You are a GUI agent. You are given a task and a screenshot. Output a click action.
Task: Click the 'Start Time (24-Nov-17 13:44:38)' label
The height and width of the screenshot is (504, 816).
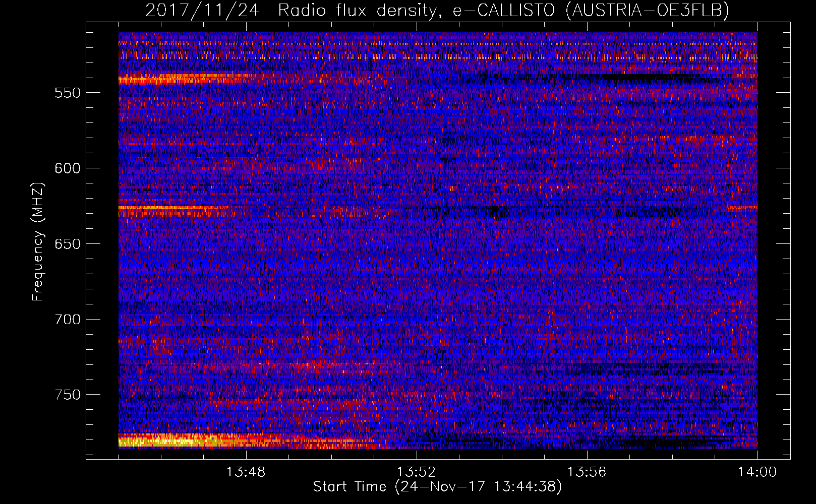(x=437, y=487)
